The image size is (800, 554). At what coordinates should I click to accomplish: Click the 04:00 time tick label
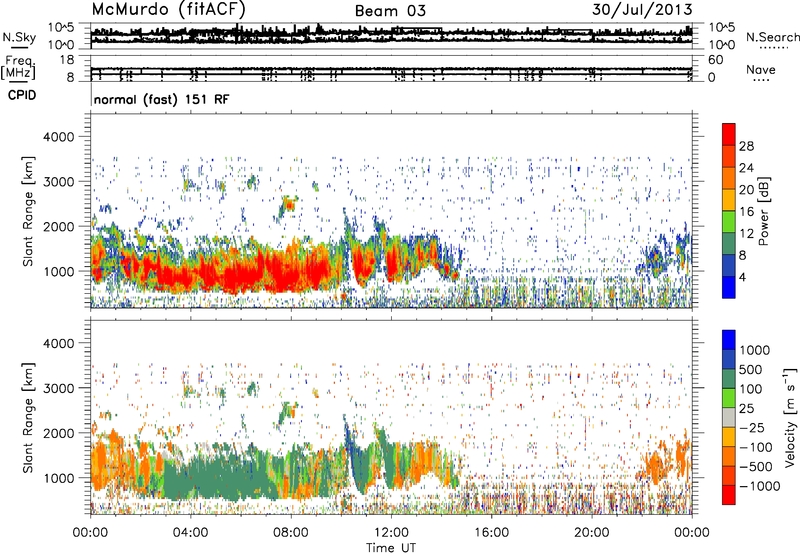pyautogui.click(x=190, y=533)
